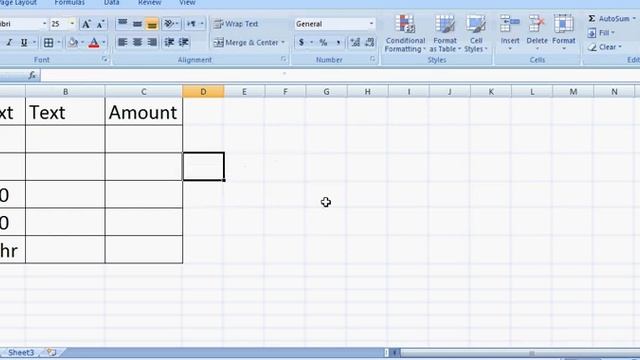Open the font size dropdown arrow

coord(72,24)
